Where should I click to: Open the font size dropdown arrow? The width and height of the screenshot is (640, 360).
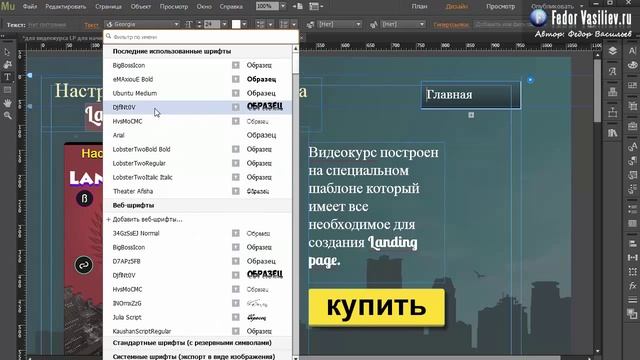[x=224, y=24]
